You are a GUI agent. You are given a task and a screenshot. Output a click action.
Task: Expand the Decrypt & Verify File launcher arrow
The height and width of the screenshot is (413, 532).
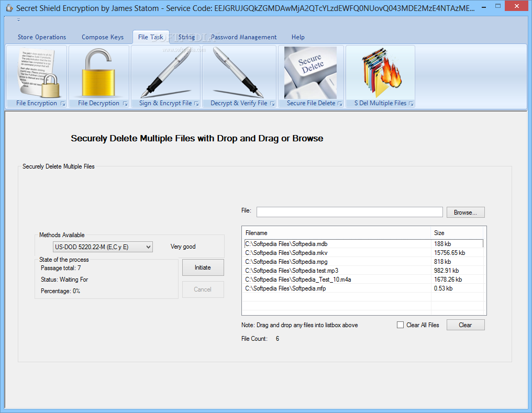272,104
